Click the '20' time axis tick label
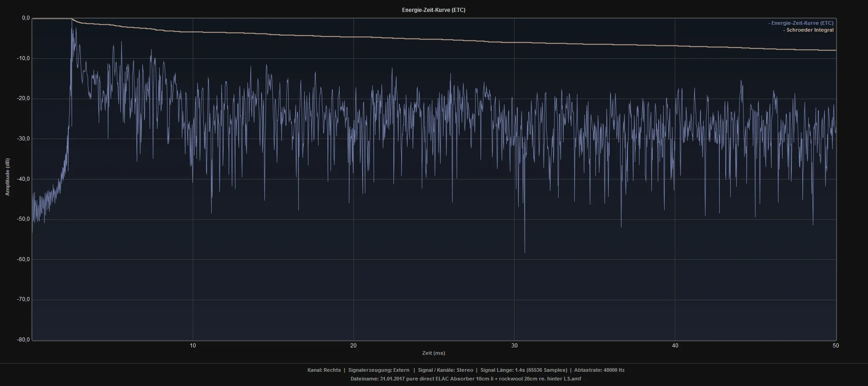 (353, 346)
